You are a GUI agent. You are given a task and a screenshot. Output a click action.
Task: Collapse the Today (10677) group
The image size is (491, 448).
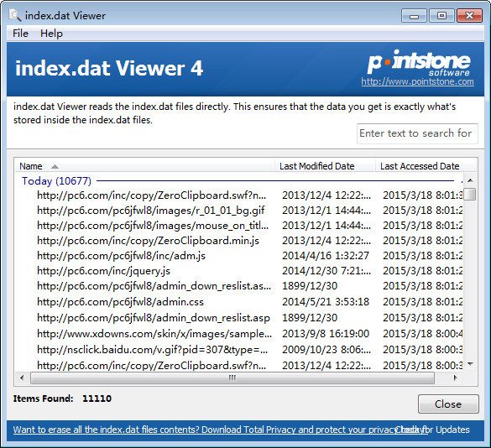click(x=56, y=181)
